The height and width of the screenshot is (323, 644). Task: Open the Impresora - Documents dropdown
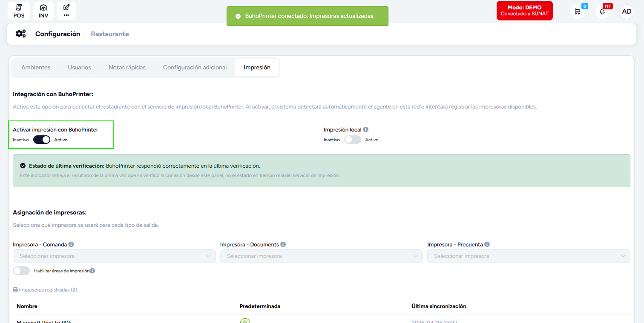click(322, 256)
